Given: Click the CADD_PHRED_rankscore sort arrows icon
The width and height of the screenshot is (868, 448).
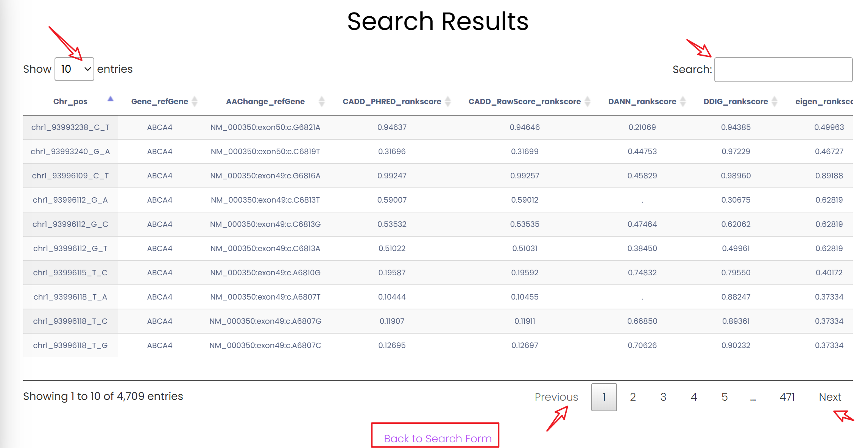Looking at the screenshot, I should pos(448,101).
